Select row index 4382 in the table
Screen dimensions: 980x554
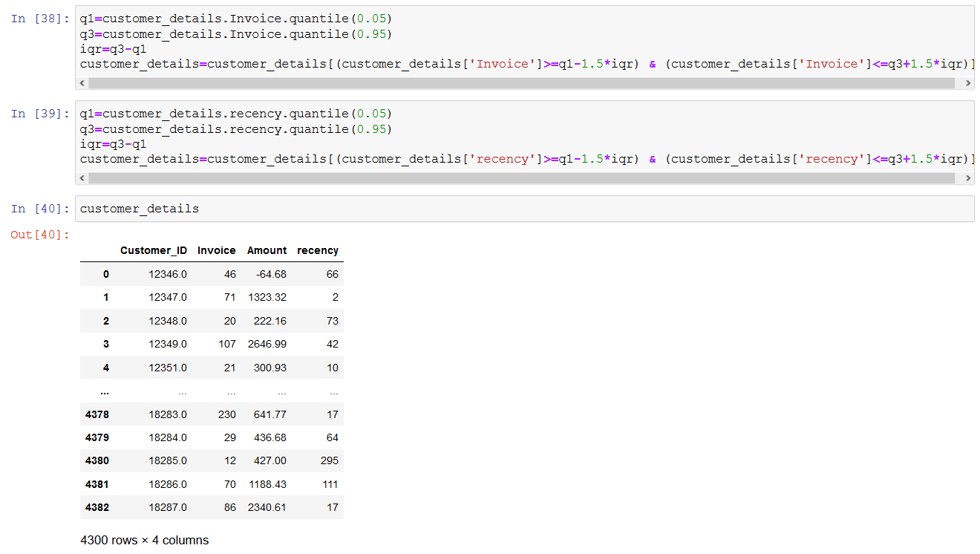97,507
